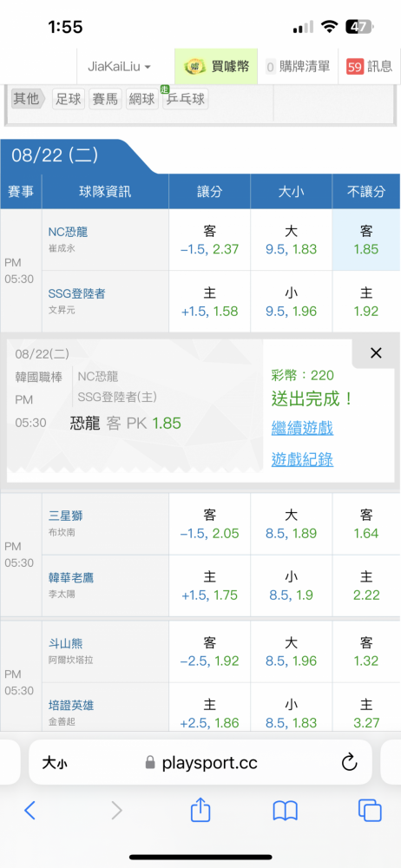Open the Safari share sheet icon
This screenshot has width=401, height=868.
click(x=200, y=810)
